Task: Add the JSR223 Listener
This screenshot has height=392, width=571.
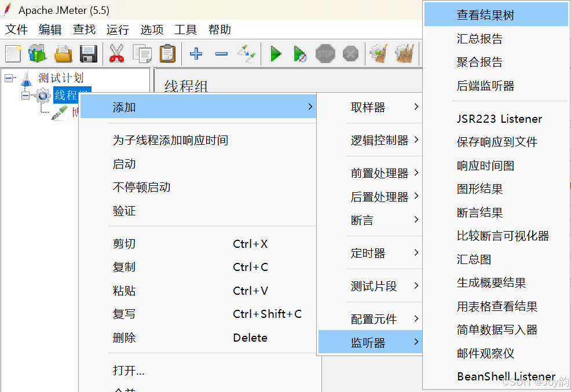Action: click(496, 119)
